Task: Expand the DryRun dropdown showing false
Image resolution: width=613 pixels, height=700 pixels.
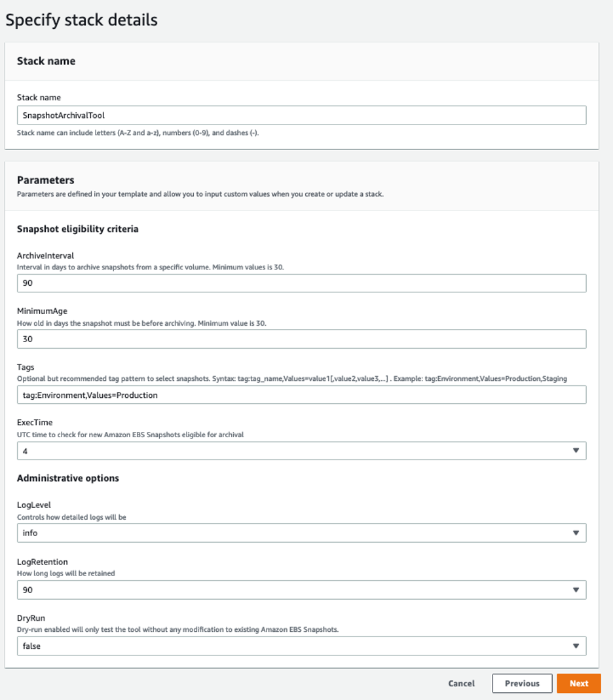Action: [x=301, y=646]
